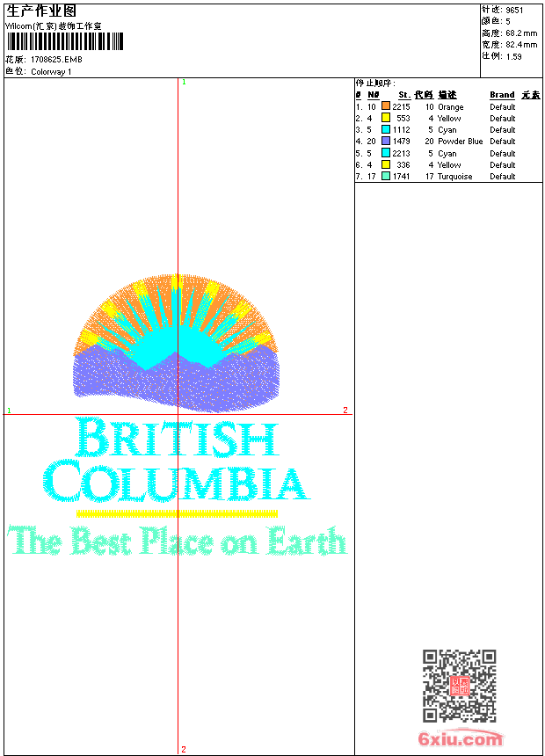Image resolution: width=545 pixels, height=756 pixels.
Task: Click the 'Turquoise' description text
Action: coord(454,177)
